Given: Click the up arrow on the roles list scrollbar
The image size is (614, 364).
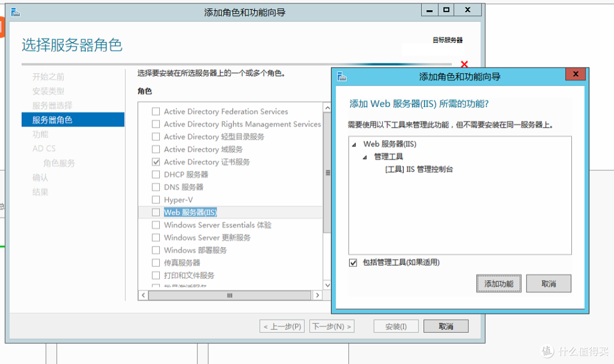Looking at the screenshot, I should [326, 107].
